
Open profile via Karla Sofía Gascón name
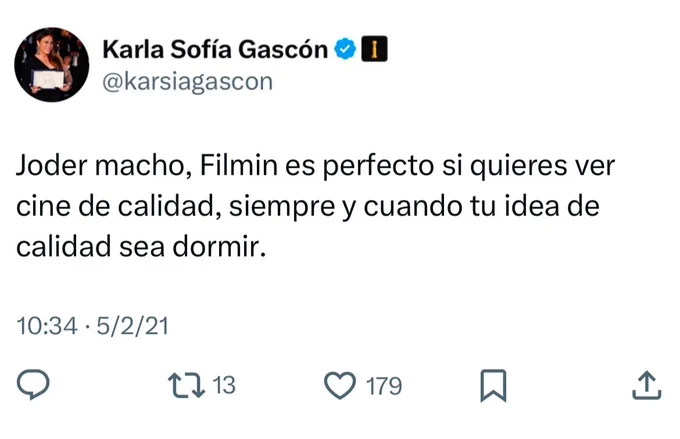click(215, 49)
